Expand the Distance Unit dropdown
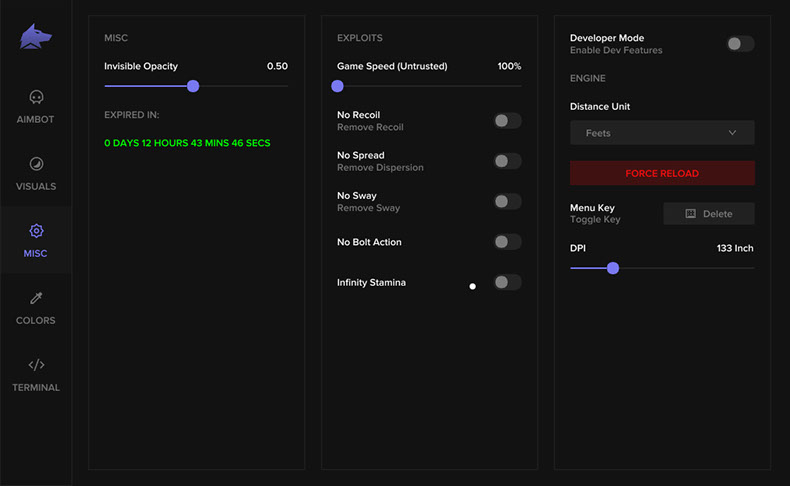This screenshot has height=486, width=790. coord(662,133)
